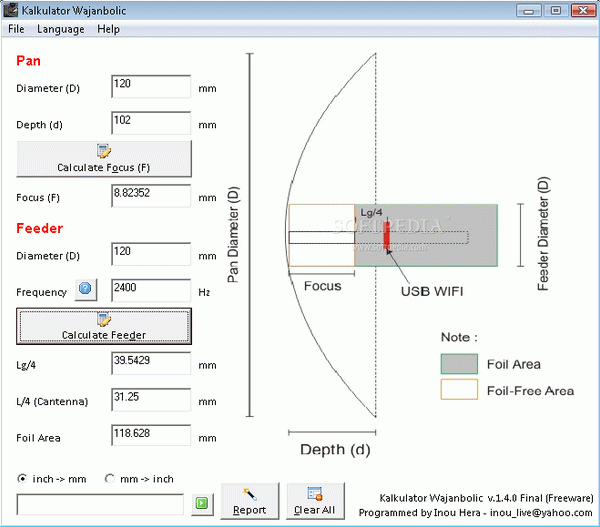Click the Feeder Diameter (D) input field
Viewport: 600px width, 527px height.
(x=150, y=254)
